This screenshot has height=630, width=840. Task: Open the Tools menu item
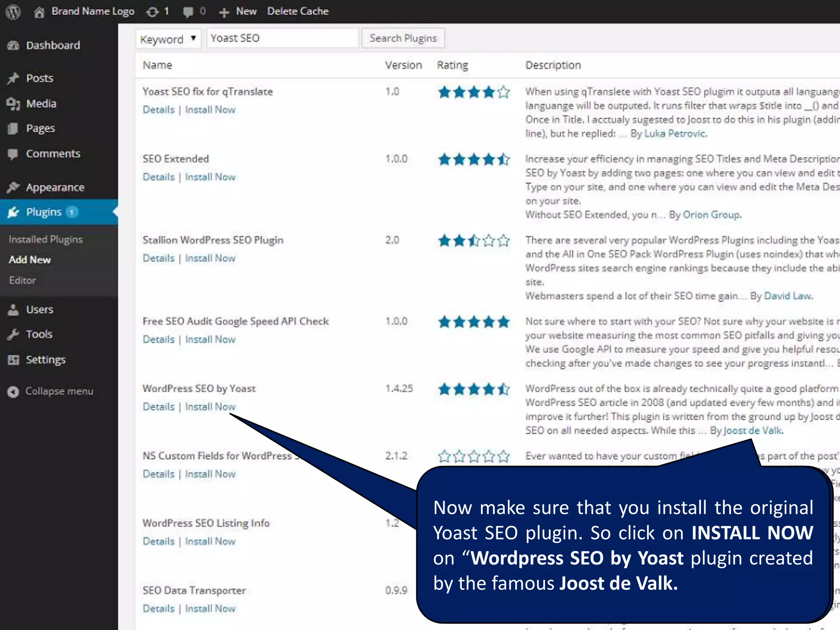point(39,334)
